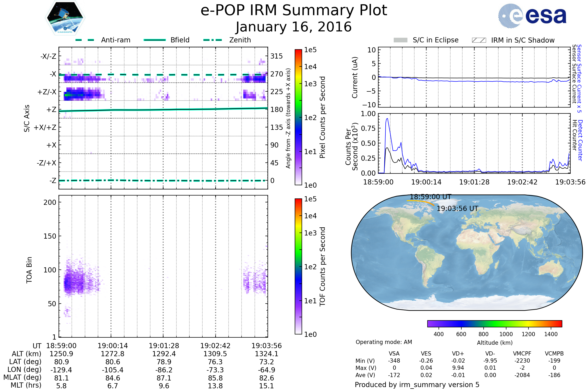Click the TOF Counts per Second colorbar

click(x=298, y=266)
